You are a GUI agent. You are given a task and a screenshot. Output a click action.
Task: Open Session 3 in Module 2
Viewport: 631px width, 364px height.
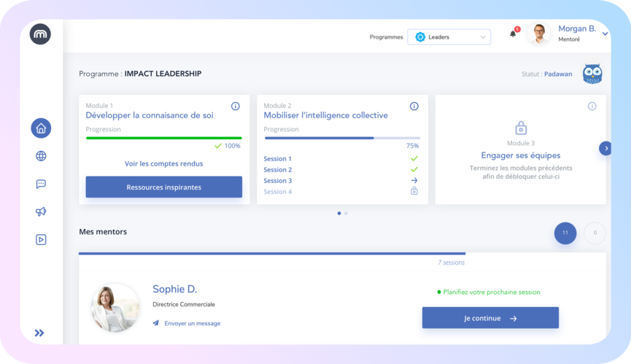[278, 180]
